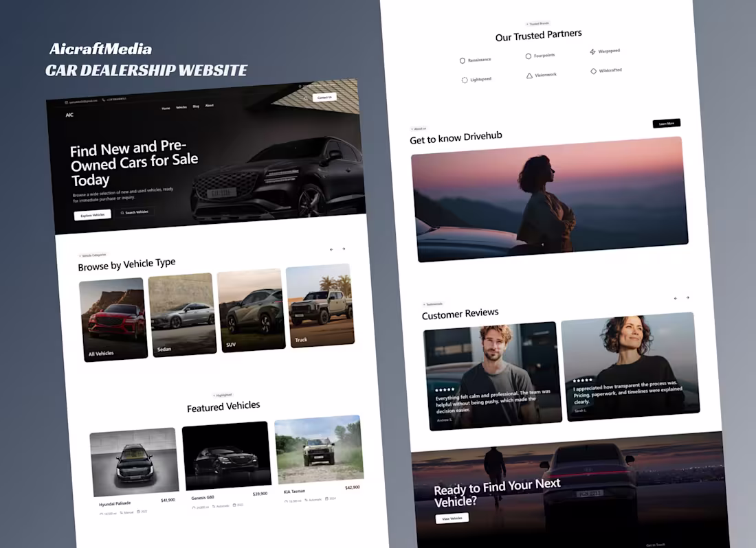
Task: Click the About us tag label
Action: pyautogui.click(x=419, y=129)
